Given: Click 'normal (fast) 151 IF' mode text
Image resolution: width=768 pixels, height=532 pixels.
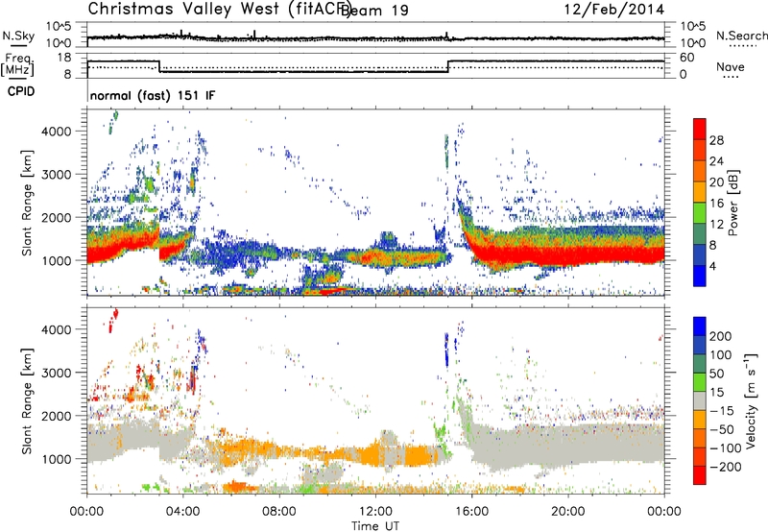Looking at the screenshot, I should point(153,95).
